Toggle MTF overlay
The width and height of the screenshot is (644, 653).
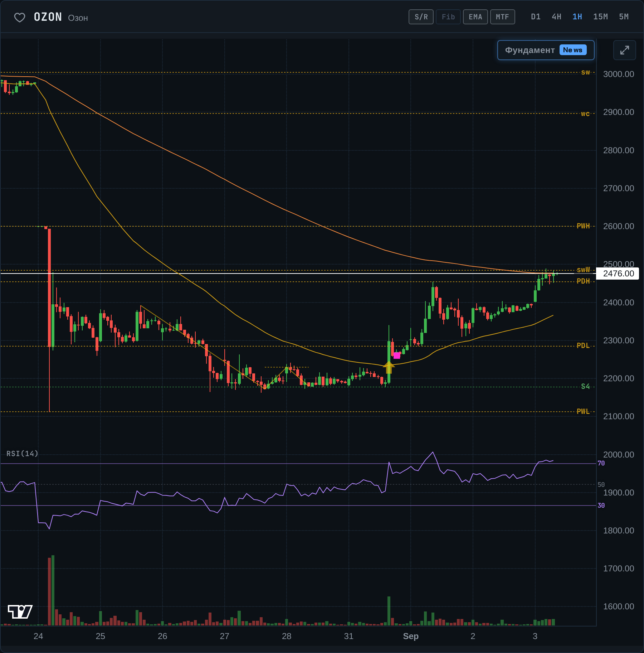pyautogui.click(x=503, y=17)
